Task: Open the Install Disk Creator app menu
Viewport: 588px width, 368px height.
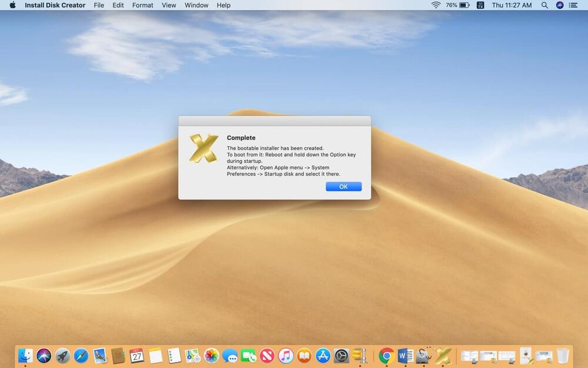Action: coord(55,5)
